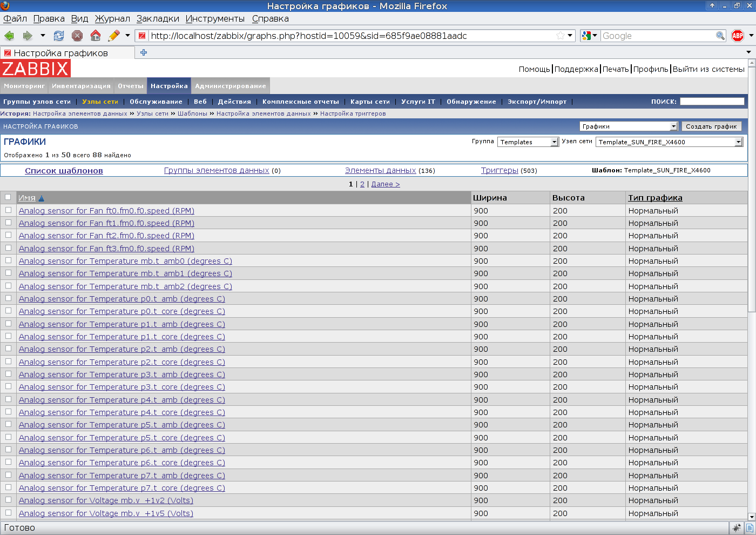Open the Триггеры link

pyautogui.click(x=500, y=170)
